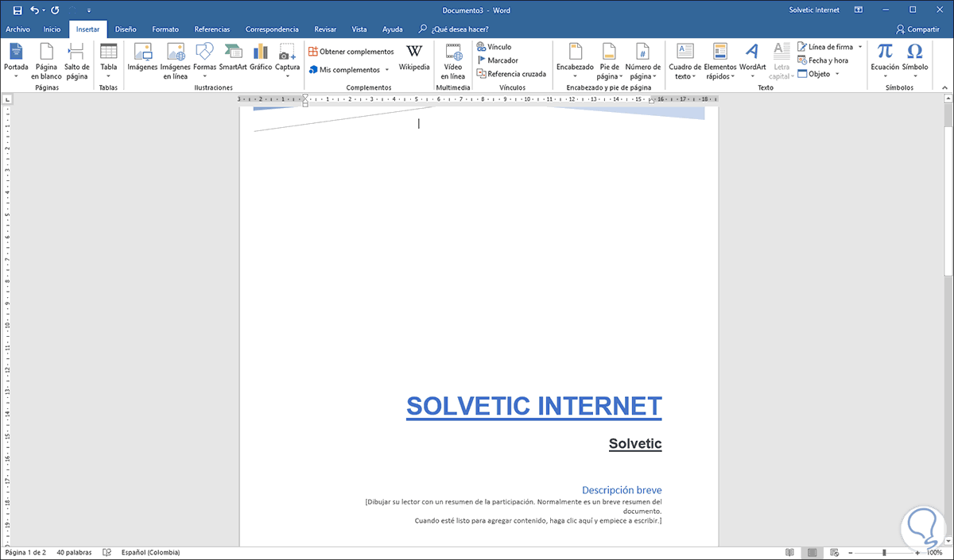Click the vertical scrollbar thumb
Image resolution: width=954 pixels, height=560 pixels.
coord(948,201)
